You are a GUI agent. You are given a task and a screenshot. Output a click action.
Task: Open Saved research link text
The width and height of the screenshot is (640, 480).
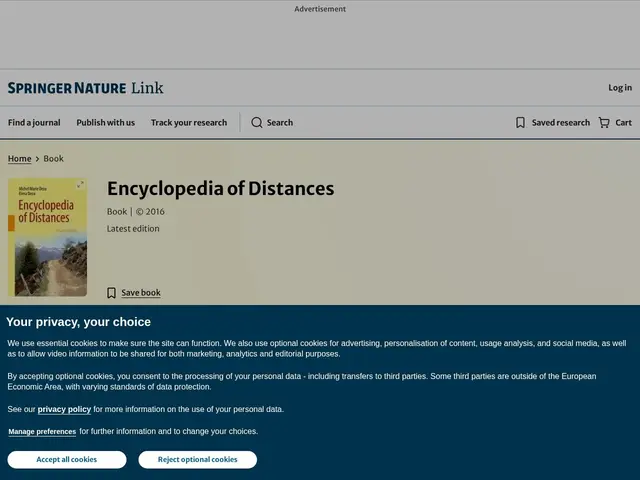[560, 122]
